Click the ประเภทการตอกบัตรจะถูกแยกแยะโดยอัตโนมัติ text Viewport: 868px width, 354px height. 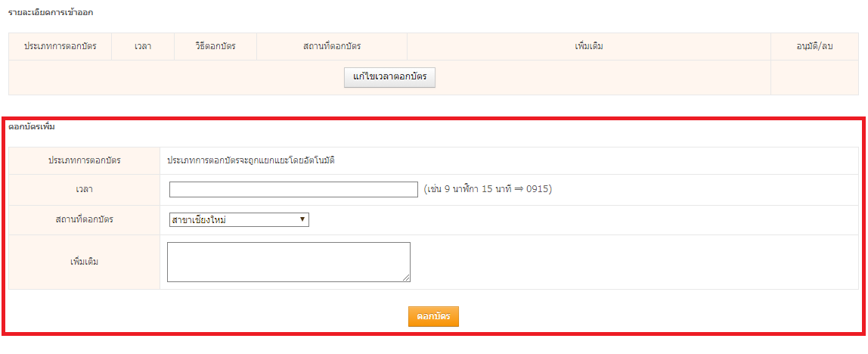point(251,160)
